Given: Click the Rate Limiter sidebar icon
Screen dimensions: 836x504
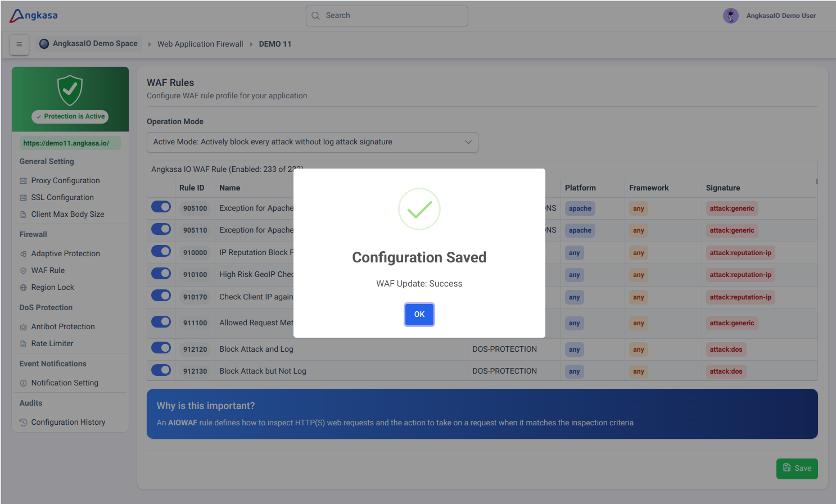Looking at the screenshot, I should coord(23,344).
